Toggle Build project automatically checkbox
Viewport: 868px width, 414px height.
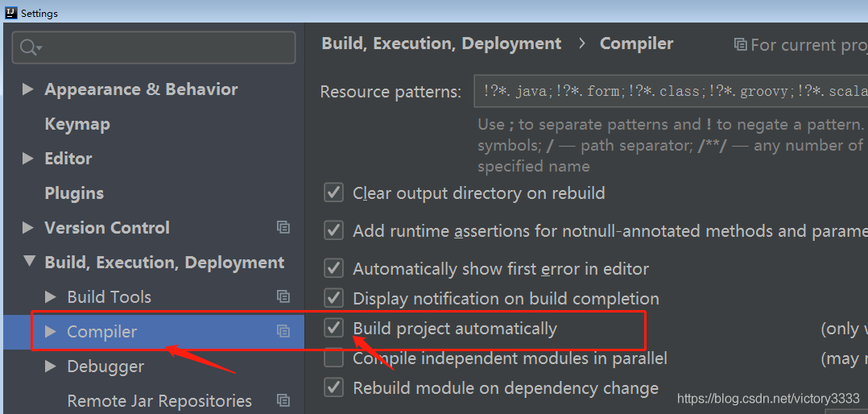pos(334,328)
